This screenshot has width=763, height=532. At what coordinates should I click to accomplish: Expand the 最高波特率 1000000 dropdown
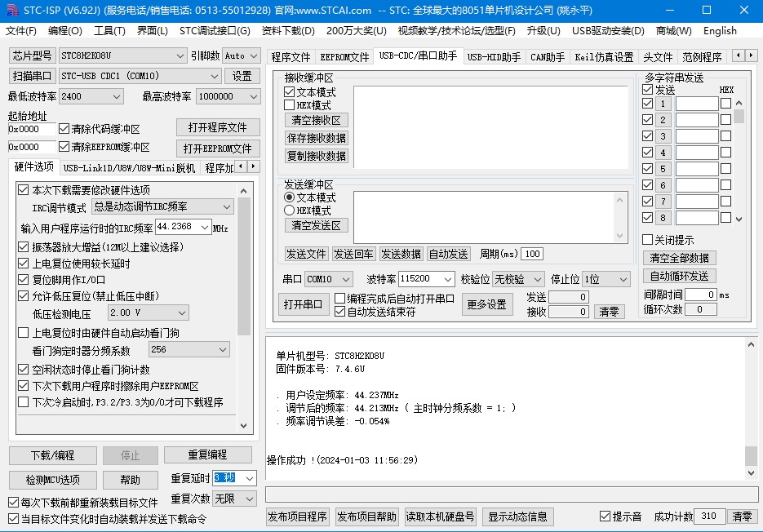click(x=254, y=96)
